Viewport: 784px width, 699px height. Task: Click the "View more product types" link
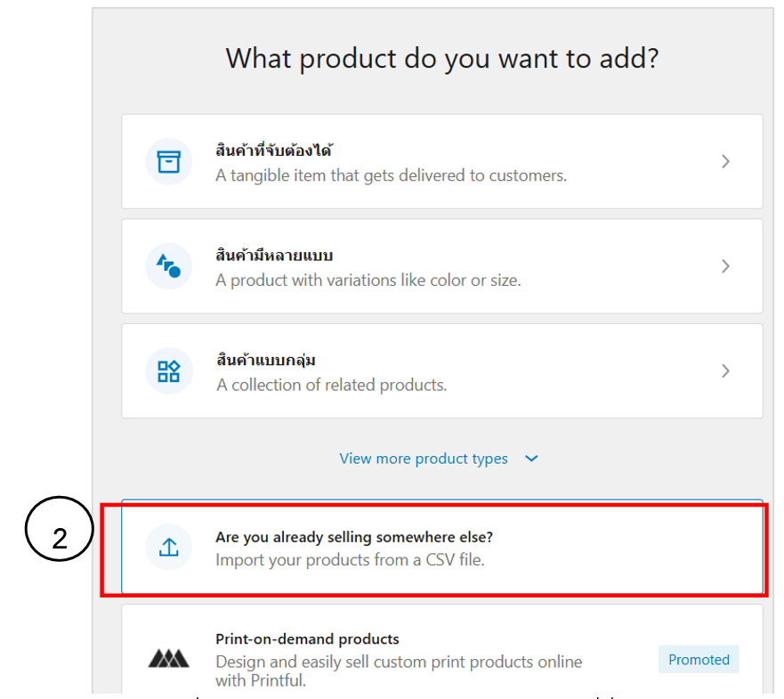[424, 459]
